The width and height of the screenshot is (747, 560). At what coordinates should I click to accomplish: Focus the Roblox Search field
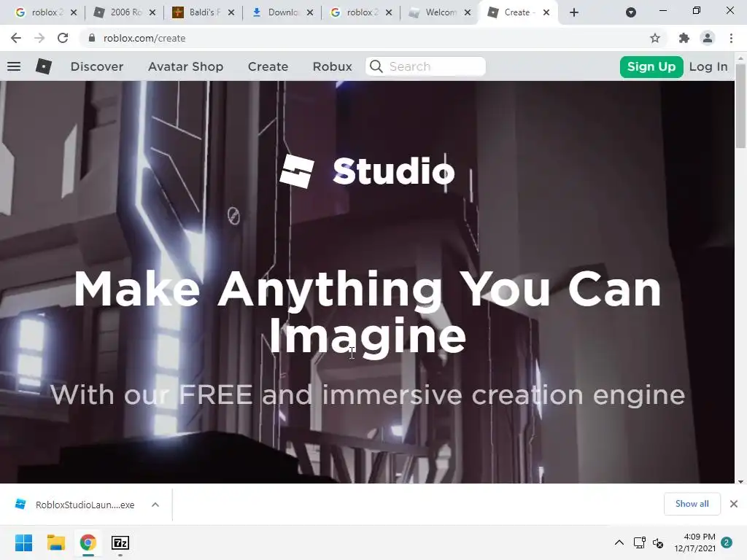(425, 66)
